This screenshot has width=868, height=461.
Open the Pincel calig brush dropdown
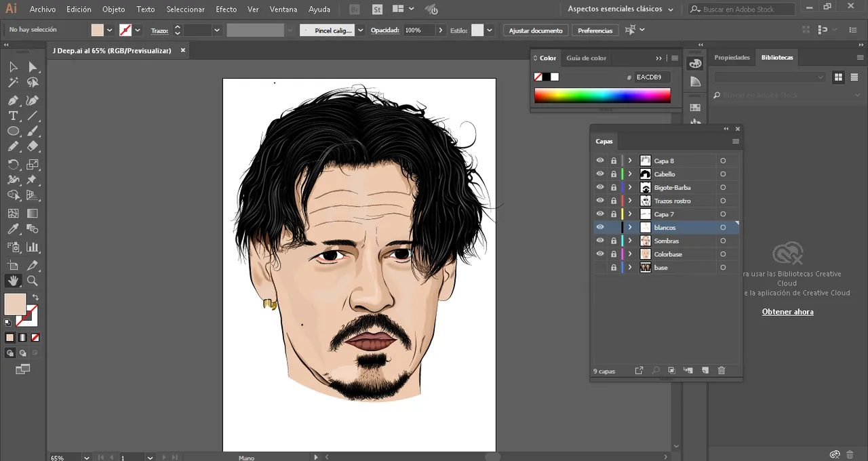pyautogui.click(x=360, y=31)
